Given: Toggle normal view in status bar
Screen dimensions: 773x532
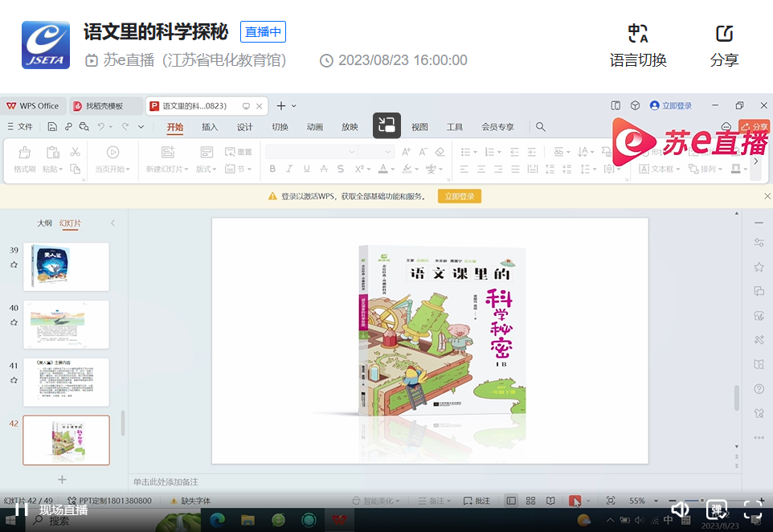Looking at the screenshot, I should pos(511,501).
